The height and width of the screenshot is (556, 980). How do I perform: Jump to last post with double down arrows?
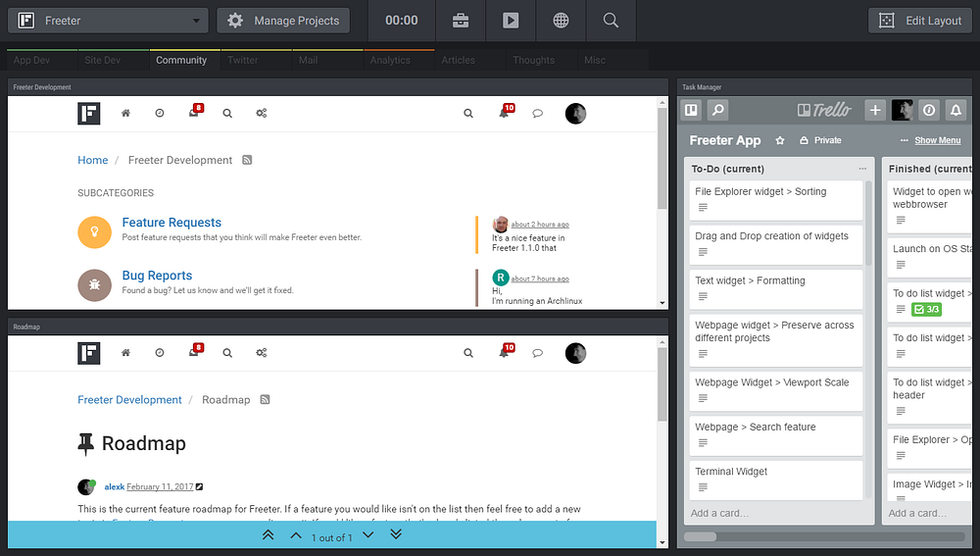(396, 534)
